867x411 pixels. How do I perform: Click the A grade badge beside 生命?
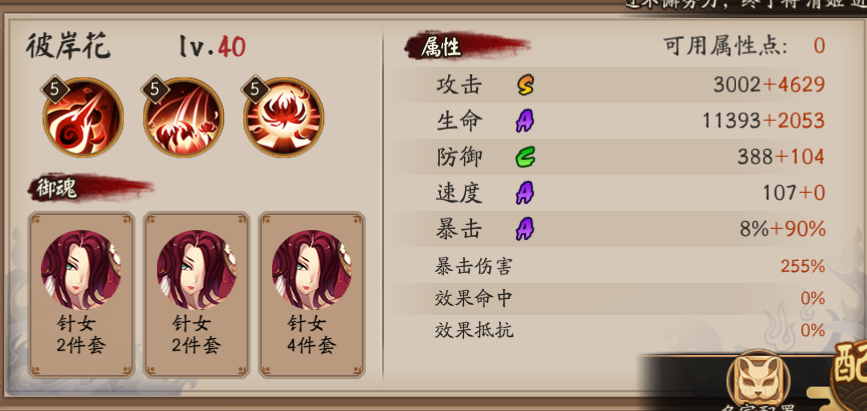[x=525, y=121]
